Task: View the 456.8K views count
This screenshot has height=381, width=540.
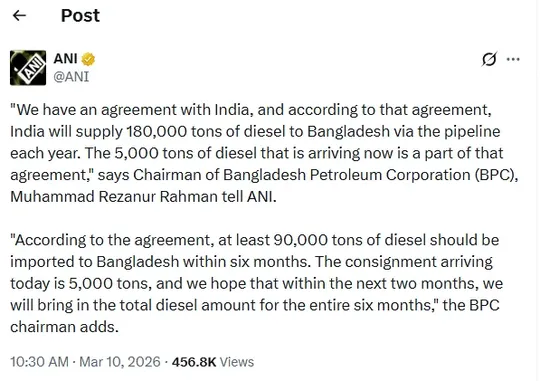Action: [x=194, y=362]
